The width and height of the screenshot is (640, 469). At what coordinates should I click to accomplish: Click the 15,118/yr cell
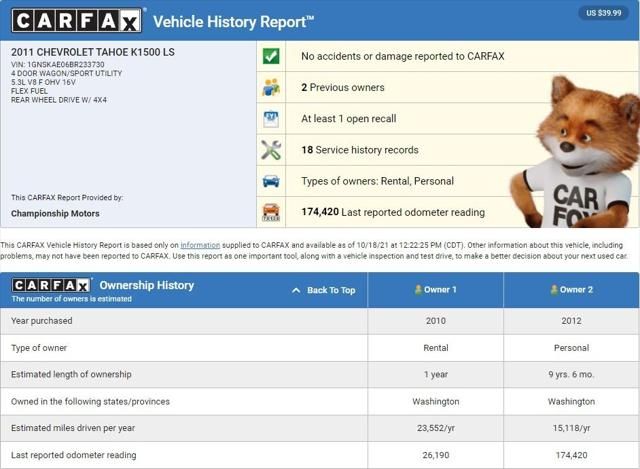pos(571,428)
